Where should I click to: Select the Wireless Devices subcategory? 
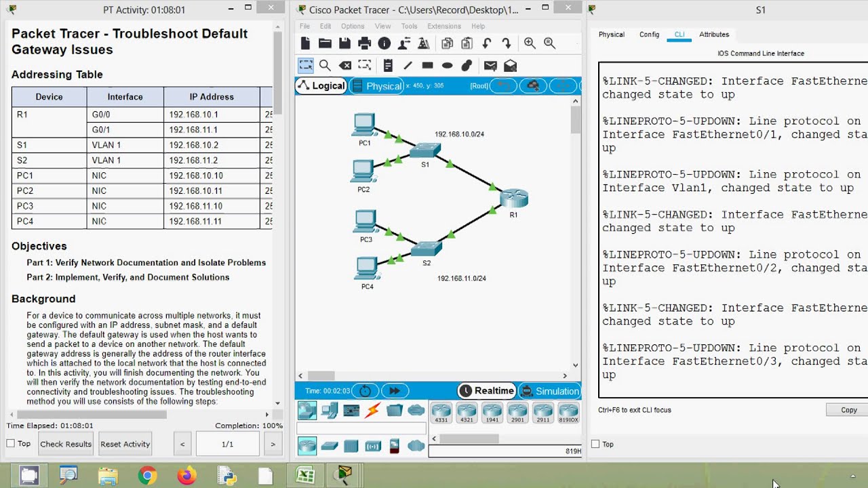(373, 445)
